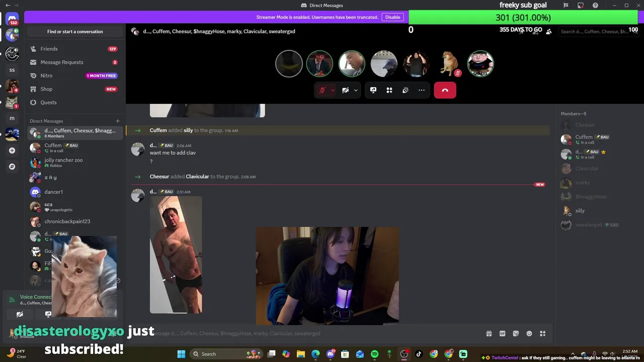Open the emoji picker in message bar
This screenshot has height=362, width=644.
pos(529,333)
